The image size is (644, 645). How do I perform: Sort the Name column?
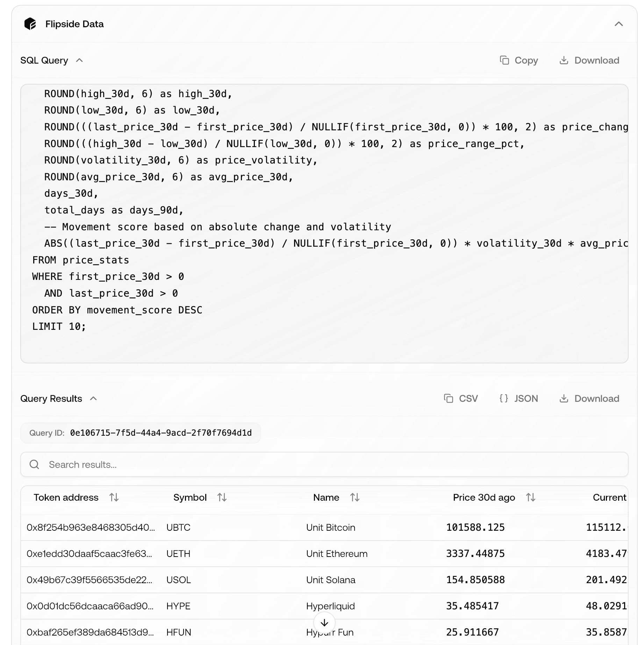pos(355,497)
